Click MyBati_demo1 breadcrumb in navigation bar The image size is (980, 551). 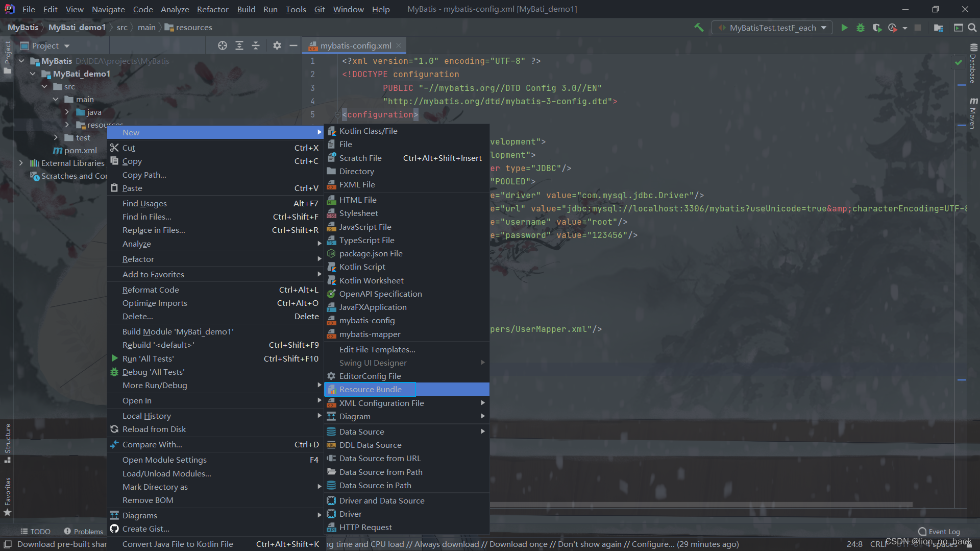[77, 27]
